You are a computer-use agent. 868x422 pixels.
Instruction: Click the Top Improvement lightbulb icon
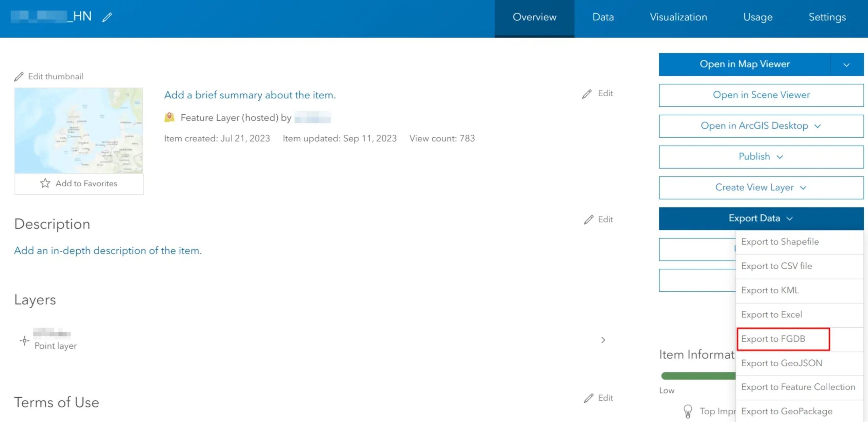coord(688,411)
